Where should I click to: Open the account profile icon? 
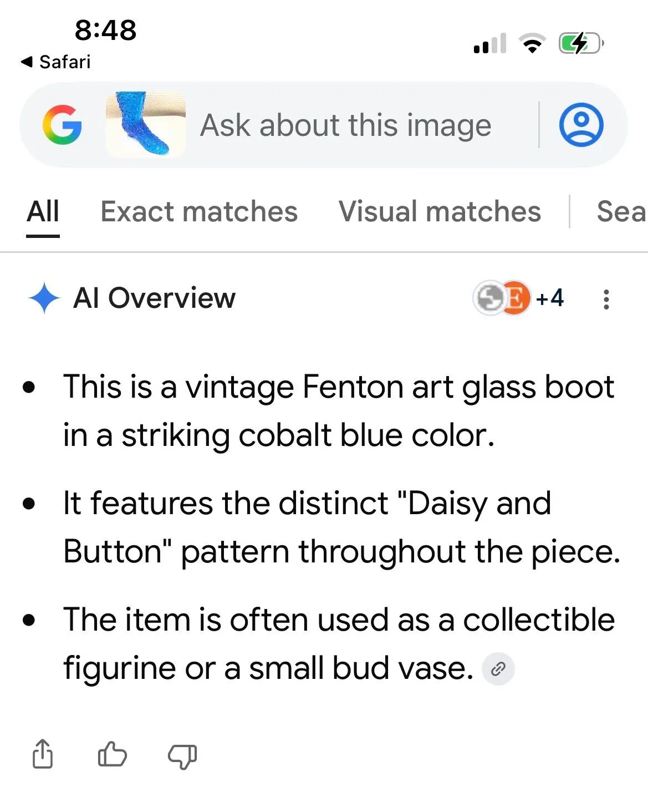tap(581, 125)
